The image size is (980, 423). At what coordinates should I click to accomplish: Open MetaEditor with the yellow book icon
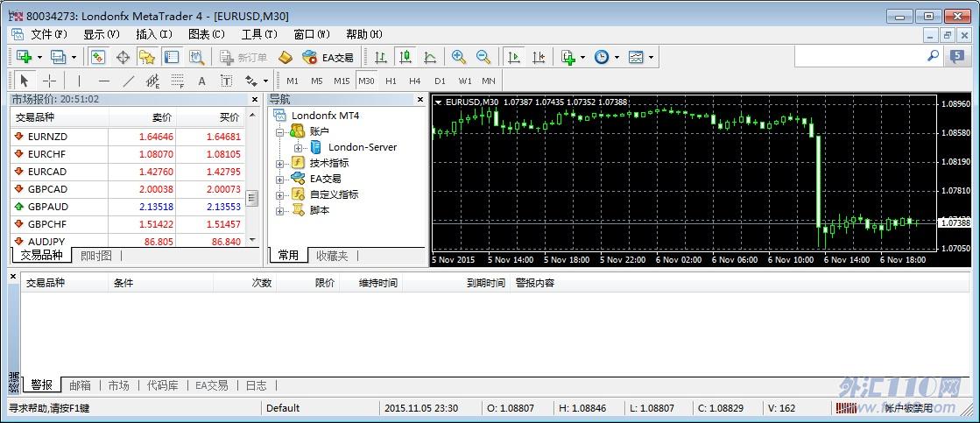tap(285, 58)
